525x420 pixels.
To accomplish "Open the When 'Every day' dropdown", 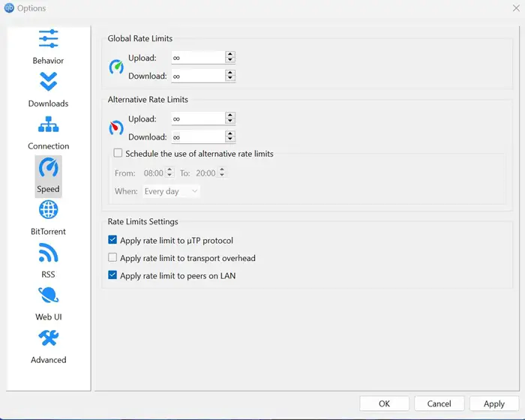I will tap(171, 191).
